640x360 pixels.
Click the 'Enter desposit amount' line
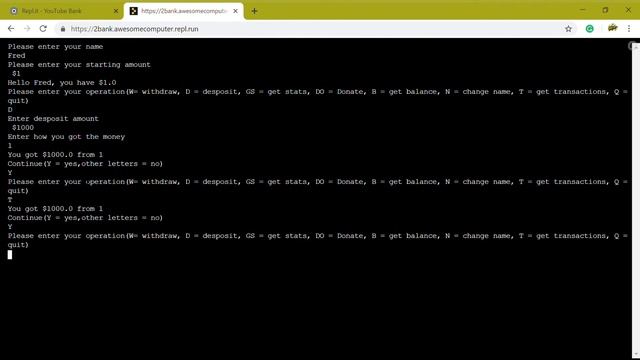53,118
